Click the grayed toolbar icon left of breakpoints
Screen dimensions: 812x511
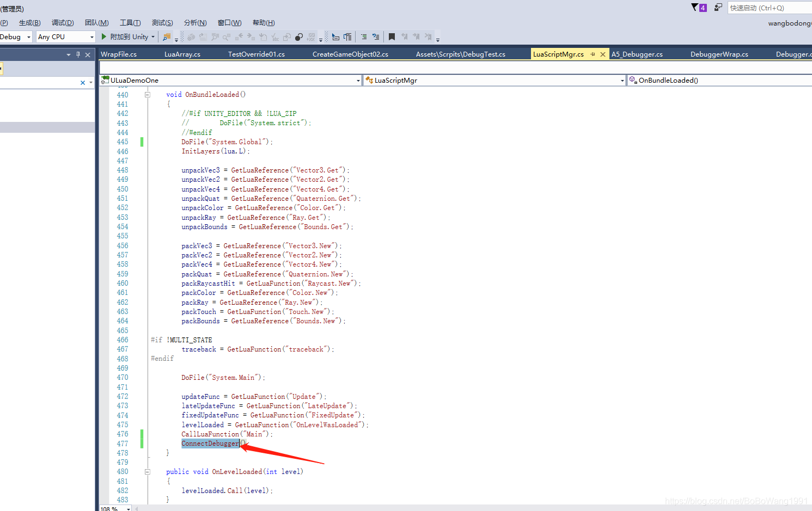(x=286, y=36)
